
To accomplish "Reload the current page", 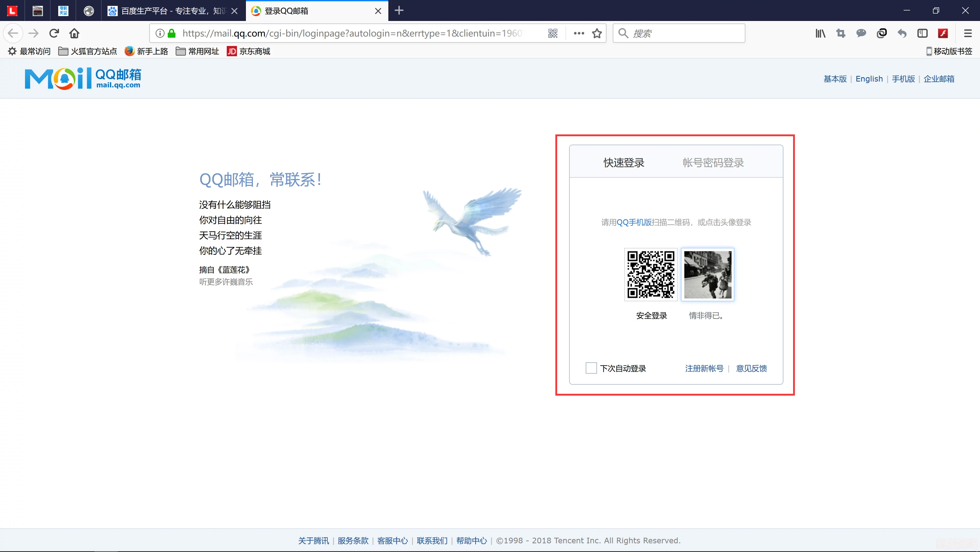I will 54,33.
